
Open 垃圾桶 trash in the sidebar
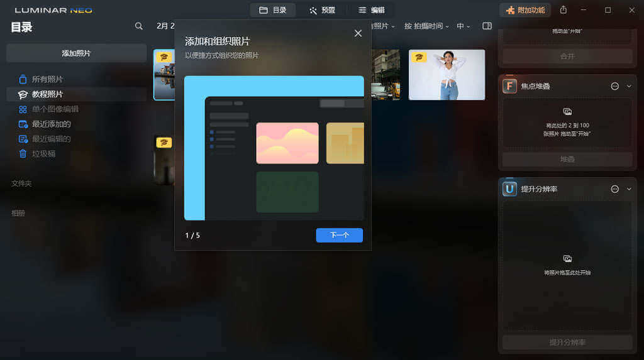[x=76, y=153]
